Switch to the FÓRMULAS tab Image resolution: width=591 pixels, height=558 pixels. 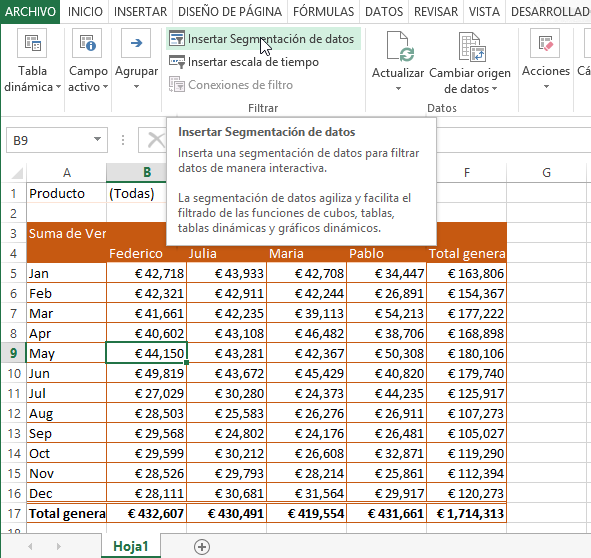point(323,12)
